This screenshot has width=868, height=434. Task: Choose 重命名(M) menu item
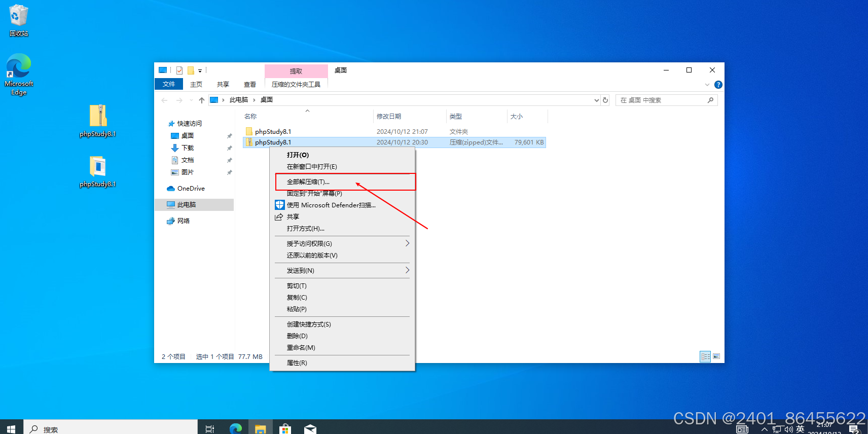click(x=342, y=348)
